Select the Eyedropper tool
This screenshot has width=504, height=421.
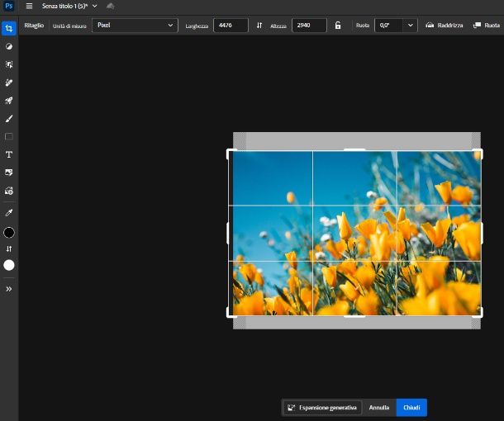(x=9, y=212)
